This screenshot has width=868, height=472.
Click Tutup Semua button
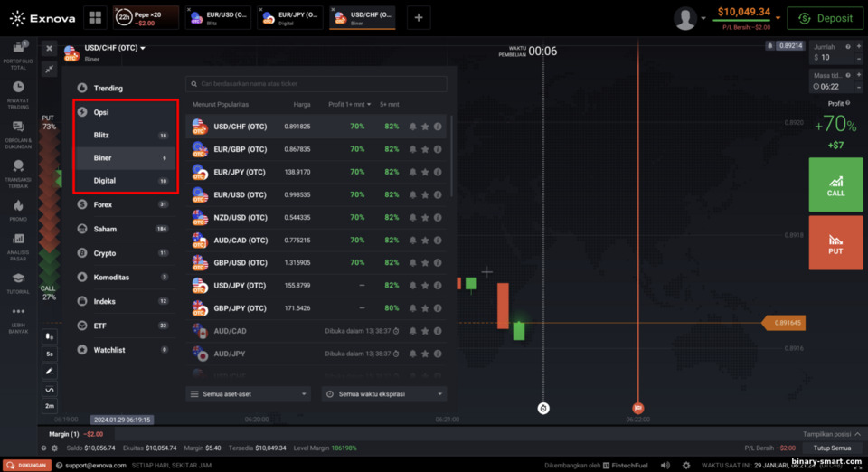coord(832,448)
